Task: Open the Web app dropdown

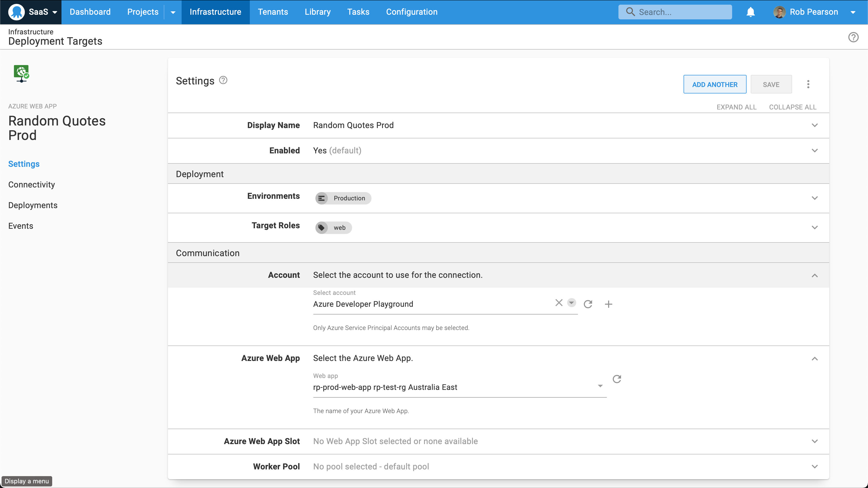Action: [x=600, y=386]
